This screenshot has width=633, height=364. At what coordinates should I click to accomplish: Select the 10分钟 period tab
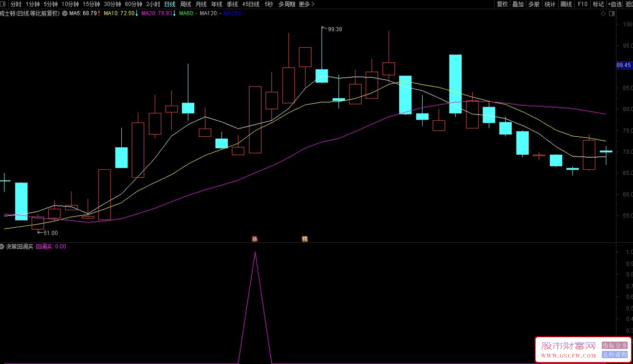(x=70, y=4)
